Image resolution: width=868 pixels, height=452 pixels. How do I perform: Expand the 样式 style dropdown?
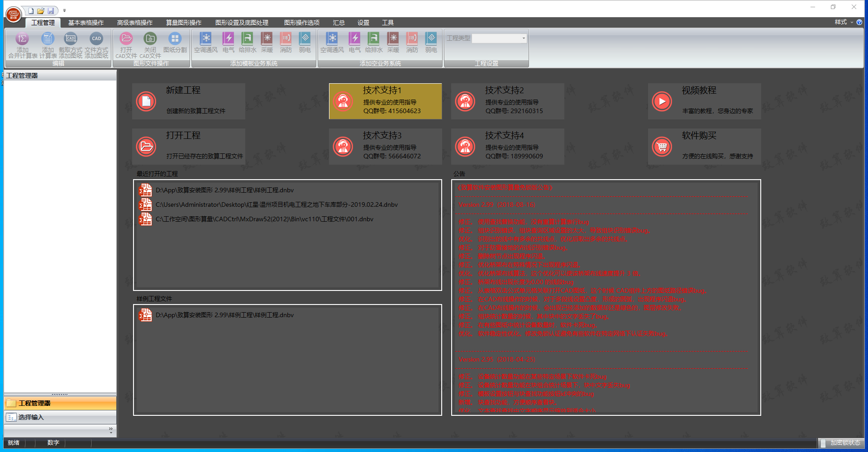[x=844, y=22]
